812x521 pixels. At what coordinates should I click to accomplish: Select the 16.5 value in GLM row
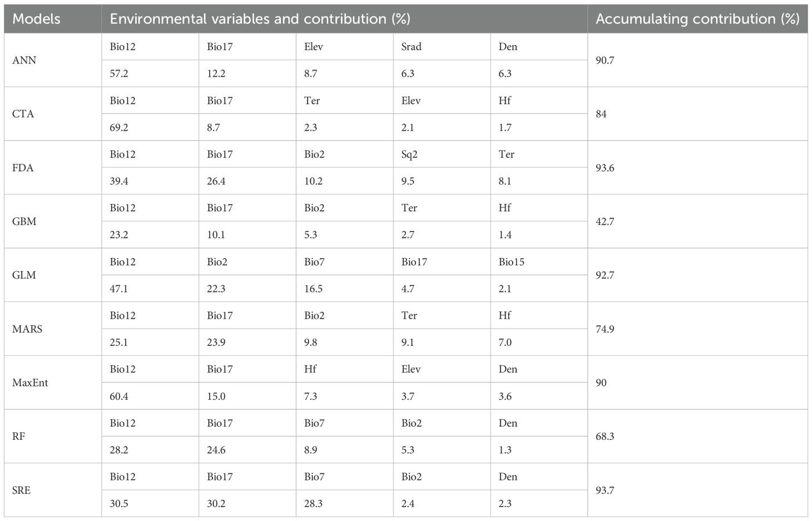(x=313, y=289)
